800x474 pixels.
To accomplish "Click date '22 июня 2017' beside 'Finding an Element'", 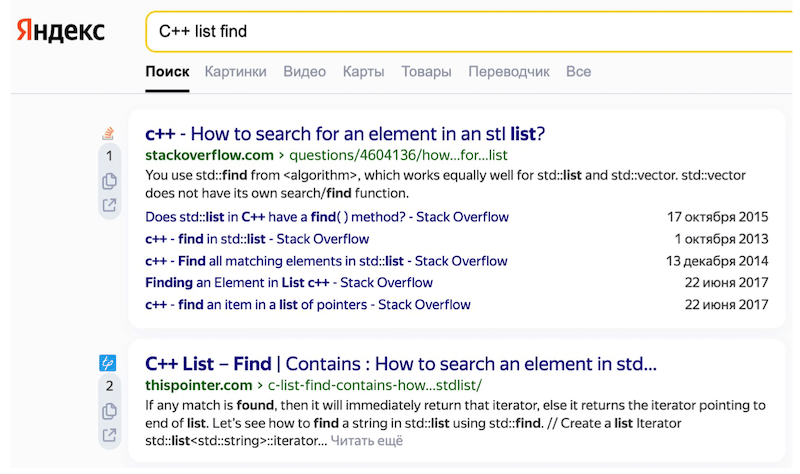I will [727, 282].
